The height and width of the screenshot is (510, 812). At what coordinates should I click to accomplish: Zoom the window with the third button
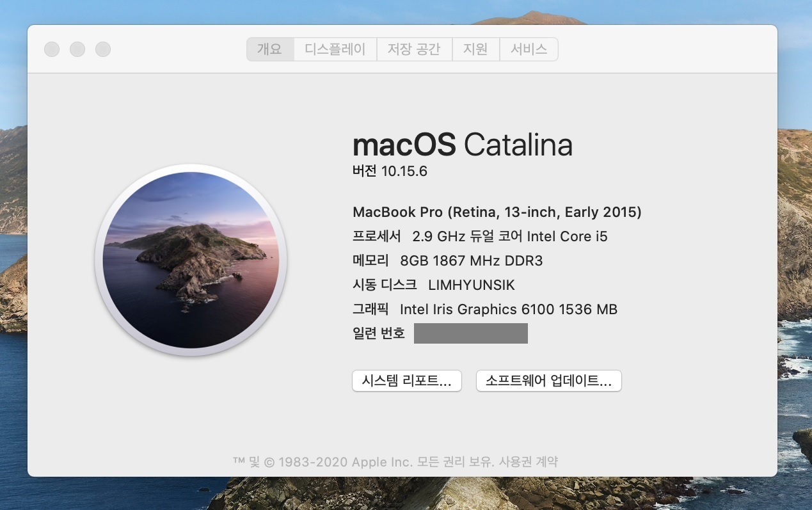click(103, 49)
